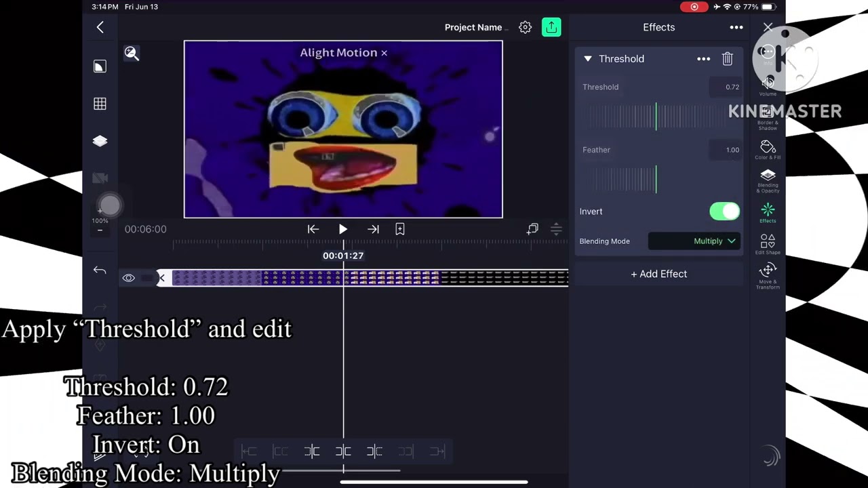Click the + Add Effect button
The image size is (868, 488).
(659, 274)
